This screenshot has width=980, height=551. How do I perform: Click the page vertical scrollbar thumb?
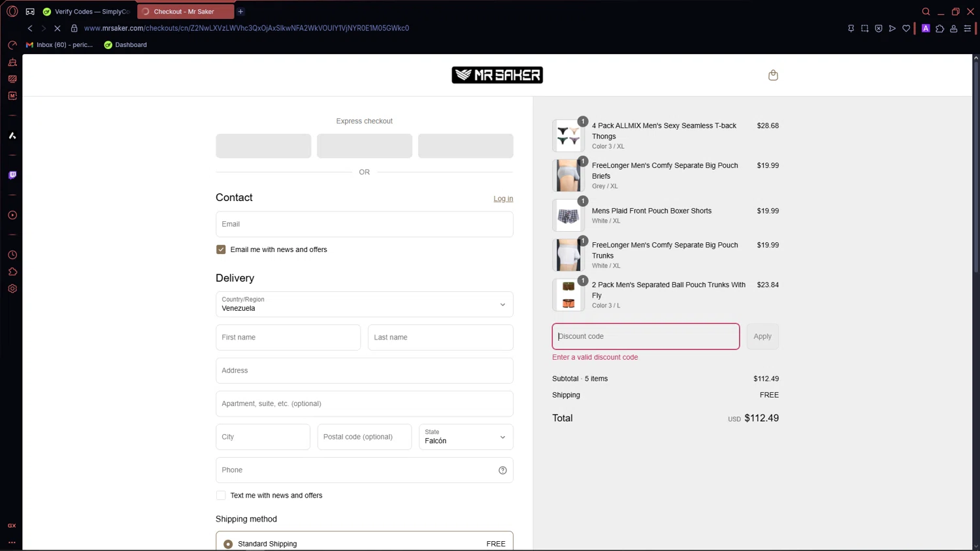click(976, 166)
